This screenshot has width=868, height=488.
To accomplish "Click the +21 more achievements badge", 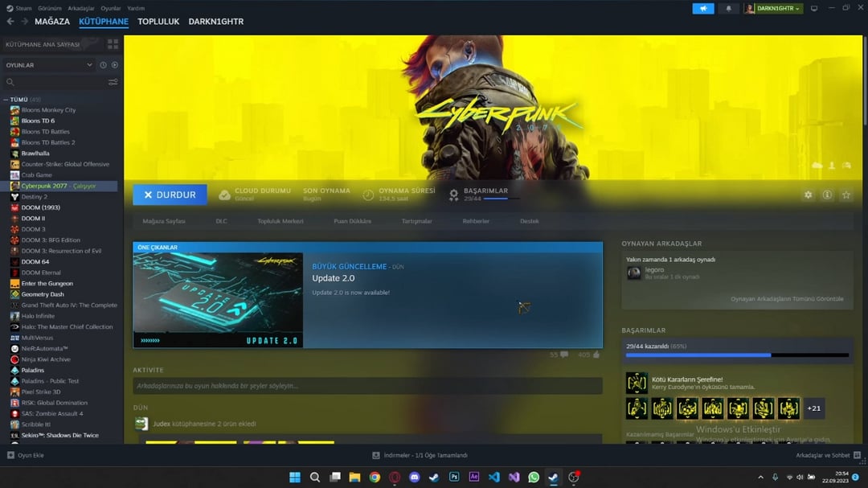I will [x=813, y=408].
